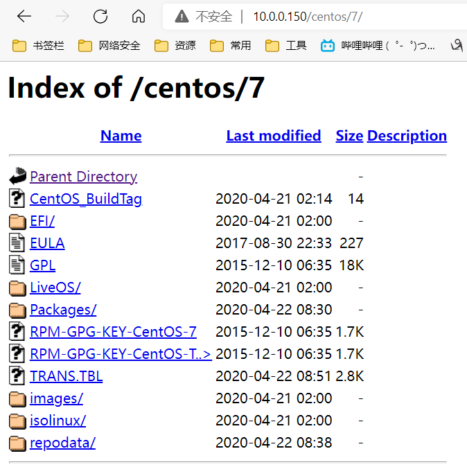This screenshot has height=476, width=467.
Task: Click the folder icon beside EFI/
Action: click(17, 221)
